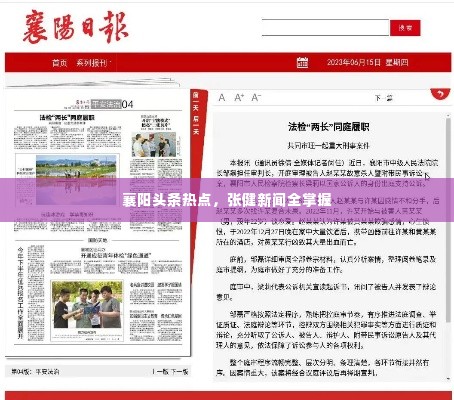
Task: Open the calendar date picker icon
Action: 302,62
